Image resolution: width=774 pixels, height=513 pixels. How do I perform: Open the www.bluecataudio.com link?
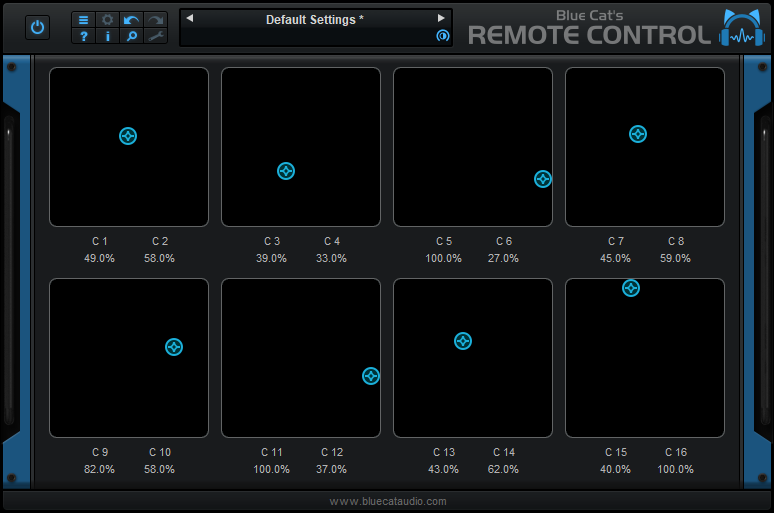point(388,501)
